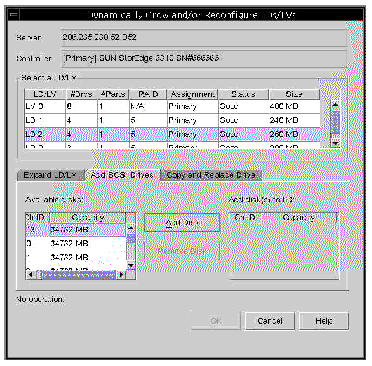This screenshot has height=366, width=372.
Task: Click the Controller field showing SUN StorEdge
Action: (x=204, y=58)
